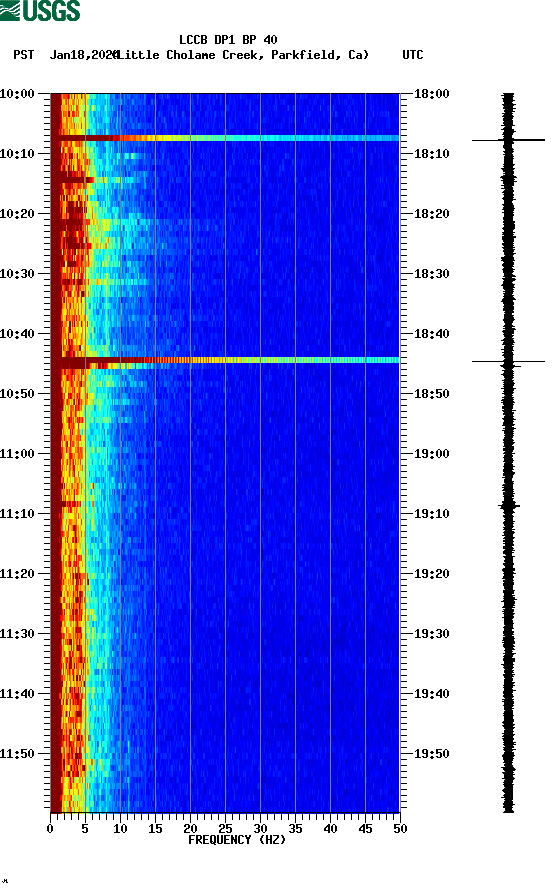Click the 11:40 PST time label
This screenshot has width=552, height=892.
click(17, 694)
